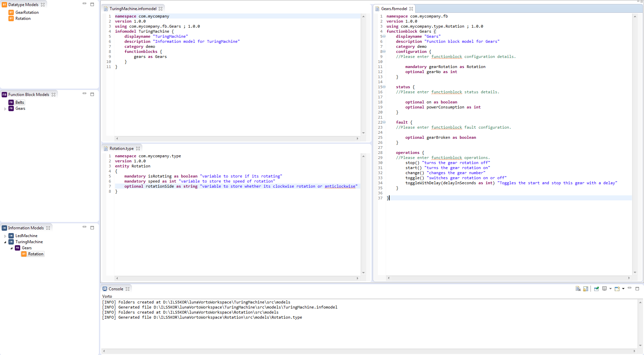The width and height of the screenshot is (644, 355).
Task: Click 'mandatory gearRotation as Rotation' line
Action: (x=445, y=67)
